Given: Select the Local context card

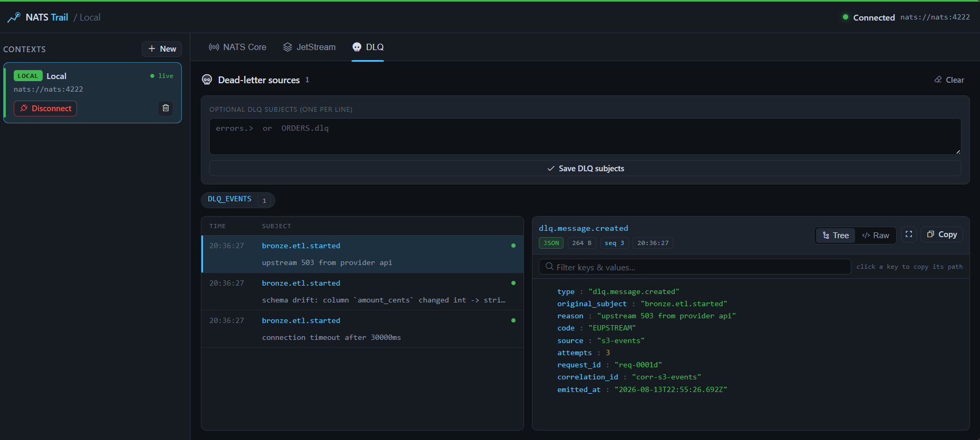Looking at the screenshot, I should point(92,93).
